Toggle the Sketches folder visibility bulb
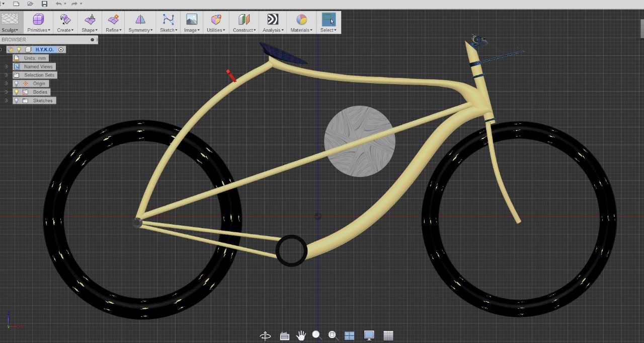This screenshot has width=644, height=343. (16, 101)
